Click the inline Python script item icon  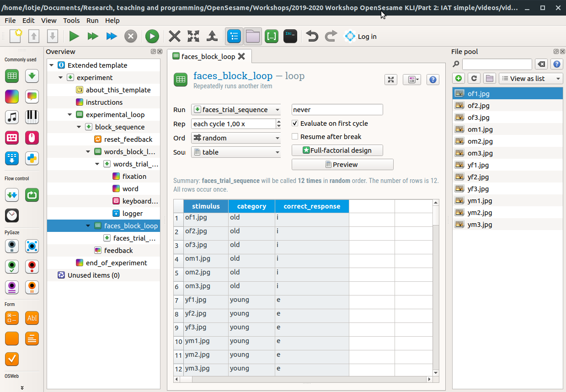(x=32, y=158)
